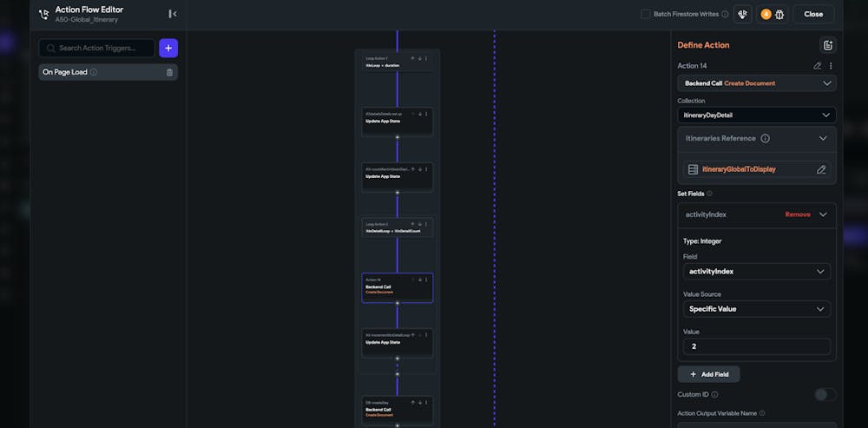
Task: Click the Action Flow Editor logo icon
Action: click(43, 15)
